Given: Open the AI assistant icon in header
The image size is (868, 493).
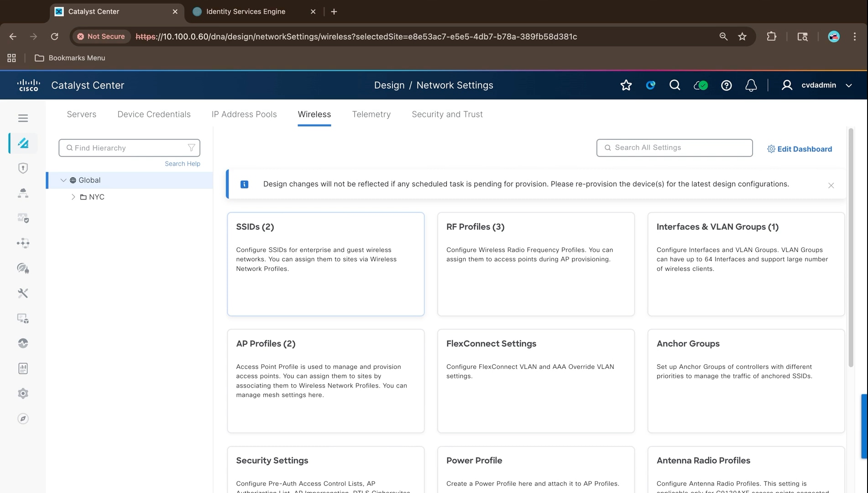Looking at the screenshot, I should click(x=651, y=85).
